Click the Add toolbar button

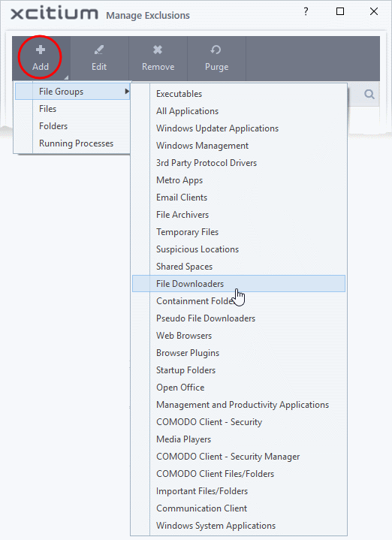coord(41,58)
